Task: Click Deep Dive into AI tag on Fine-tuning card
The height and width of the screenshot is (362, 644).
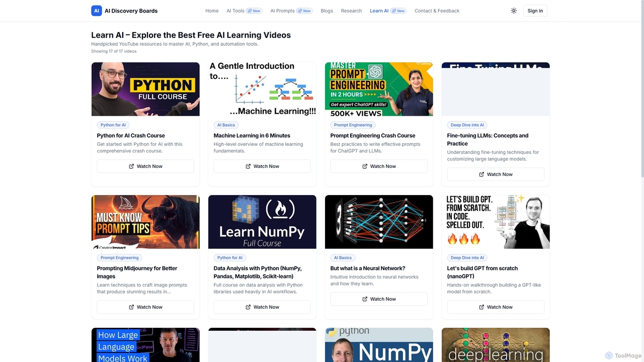Action: [467, 125]
